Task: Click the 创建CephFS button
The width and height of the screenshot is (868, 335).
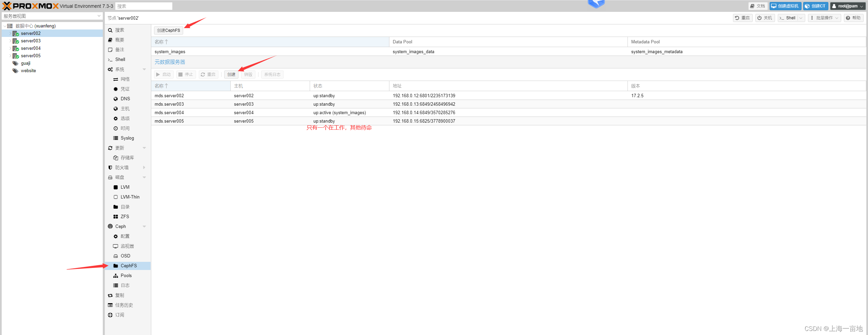Action: pos(169,30)
